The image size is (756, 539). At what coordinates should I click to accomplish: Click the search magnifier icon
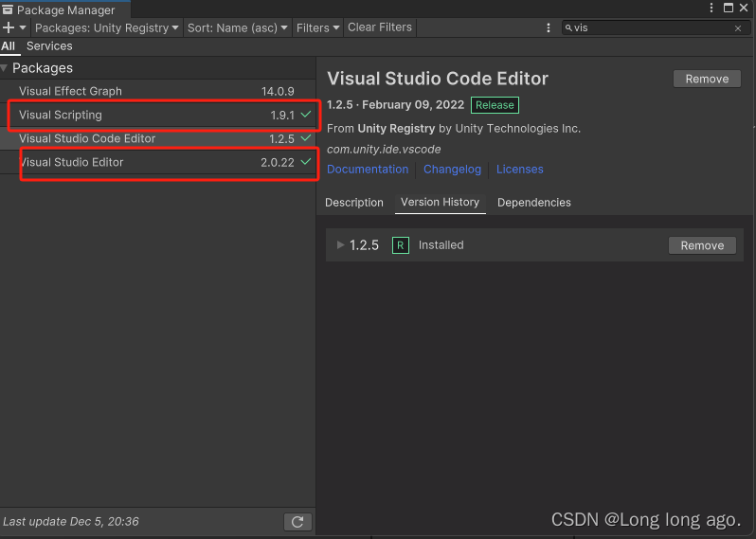tap(569, 28)
